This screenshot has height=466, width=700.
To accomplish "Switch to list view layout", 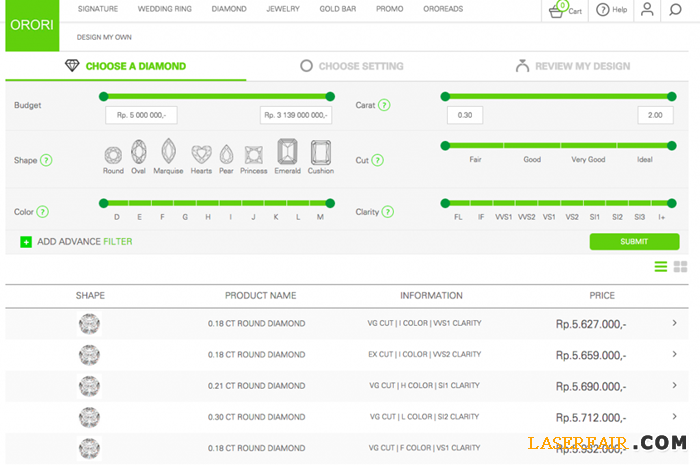I will coord(661,267).
